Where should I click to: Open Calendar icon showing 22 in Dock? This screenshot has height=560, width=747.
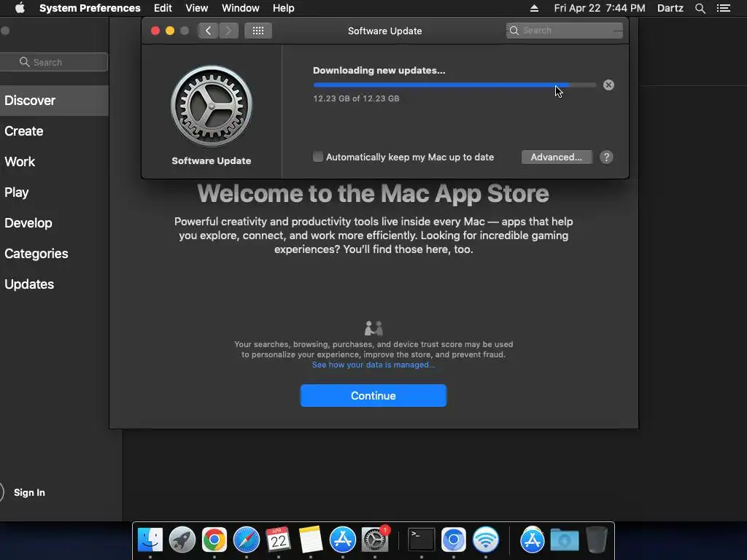[278, 540]
